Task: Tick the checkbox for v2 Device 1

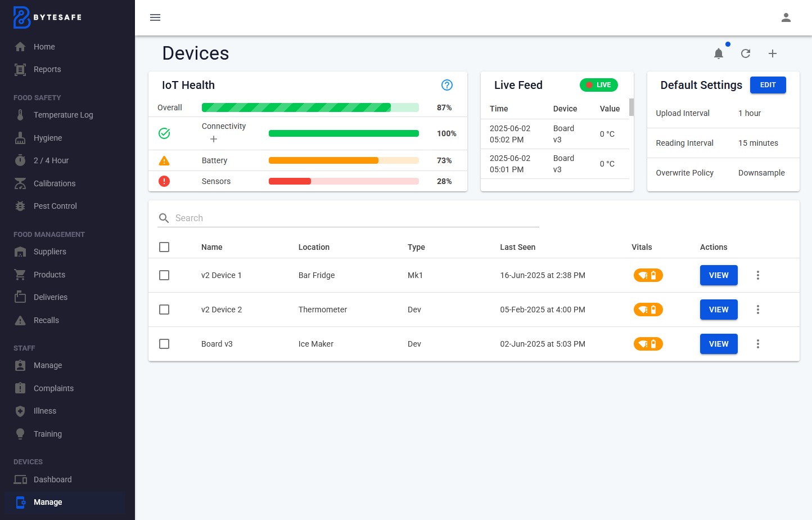Action: (x=164, y=275)
